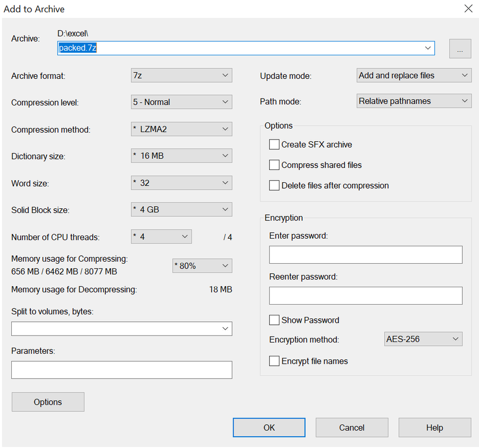Viewport: 479px width, 448px height.
Task: Enable Compress shared files option
Action: tap(274, 165)
